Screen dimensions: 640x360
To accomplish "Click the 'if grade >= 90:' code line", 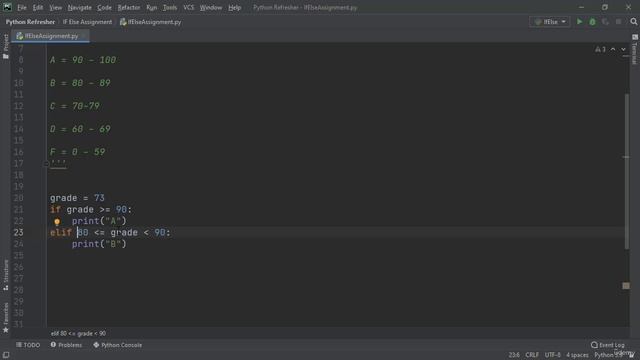I will click(91, 209).
